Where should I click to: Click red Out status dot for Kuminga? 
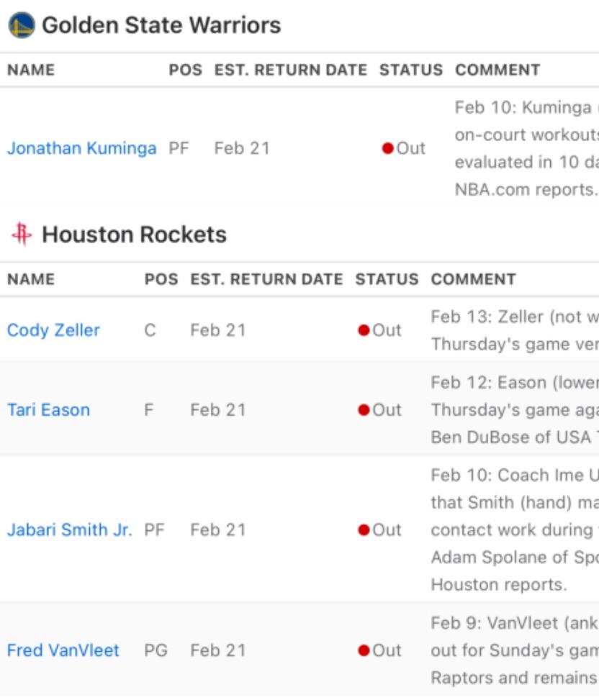(x=388, y=148)
